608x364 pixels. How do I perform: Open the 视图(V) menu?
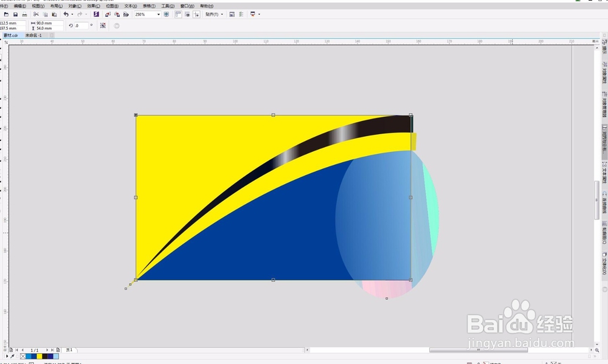click(38, 6)
